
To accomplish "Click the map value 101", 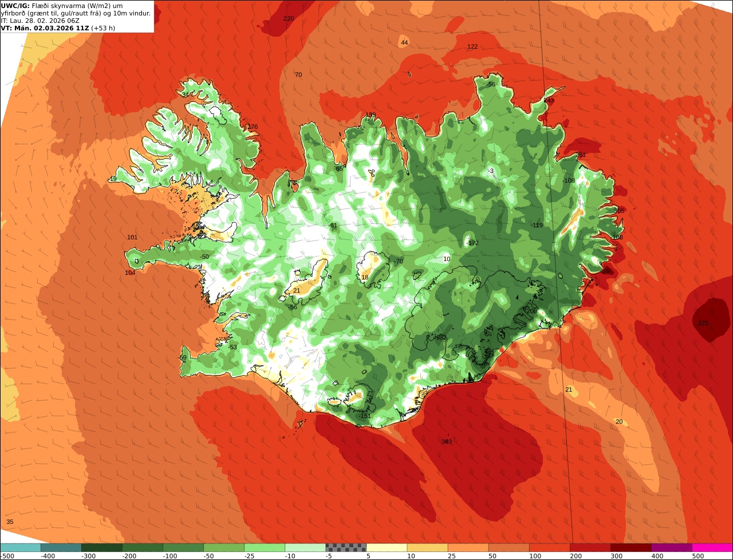I will click(x=132, y=238).
